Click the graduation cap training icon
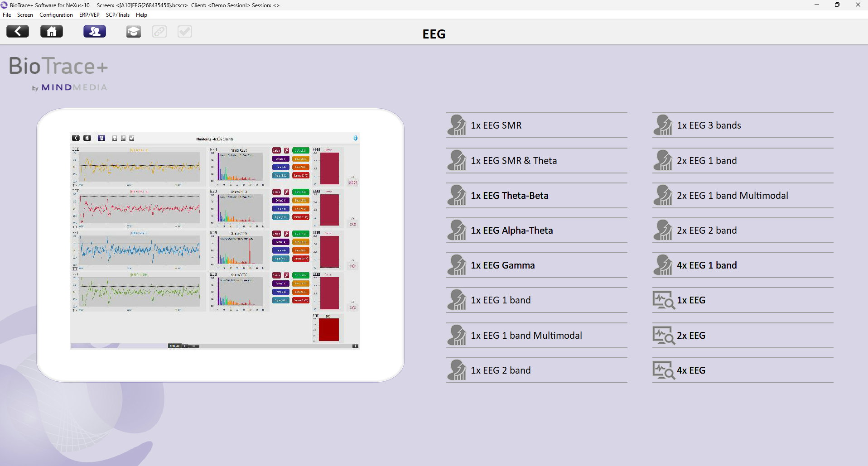The width and height of the screenshot is (868, 466). tap(134, 32)
